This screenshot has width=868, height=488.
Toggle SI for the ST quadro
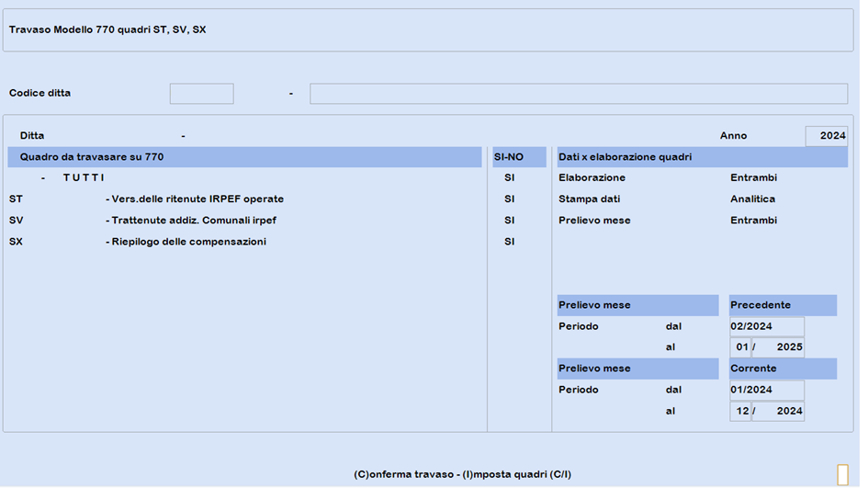[509, 199]
